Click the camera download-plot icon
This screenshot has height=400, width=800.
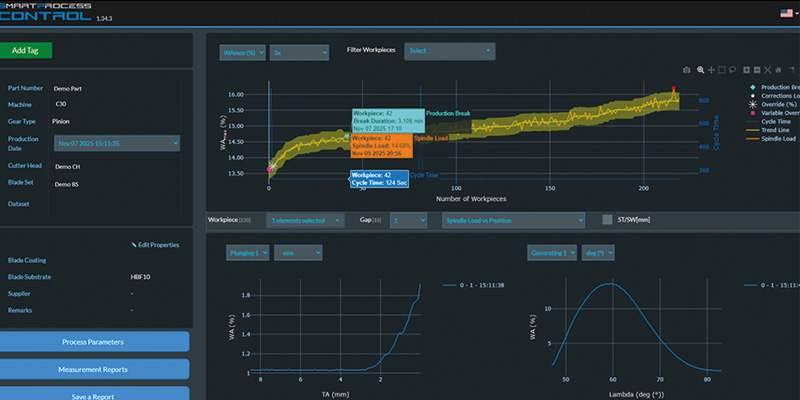click(x=687, y=70)
